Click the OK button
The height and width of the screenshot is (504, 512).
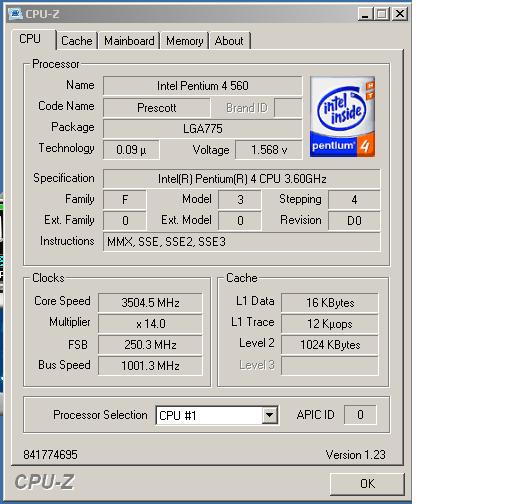367,484
